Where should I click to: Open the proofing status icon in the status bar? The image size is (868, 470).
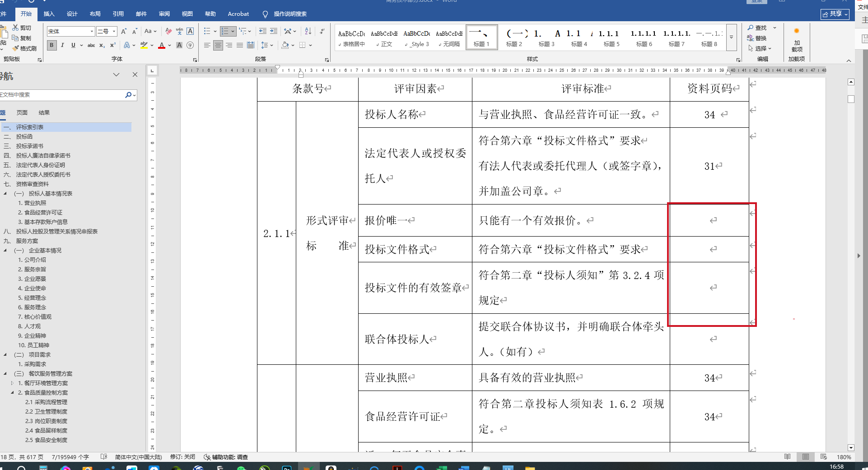pyautogui.click(x=103, y=457)
